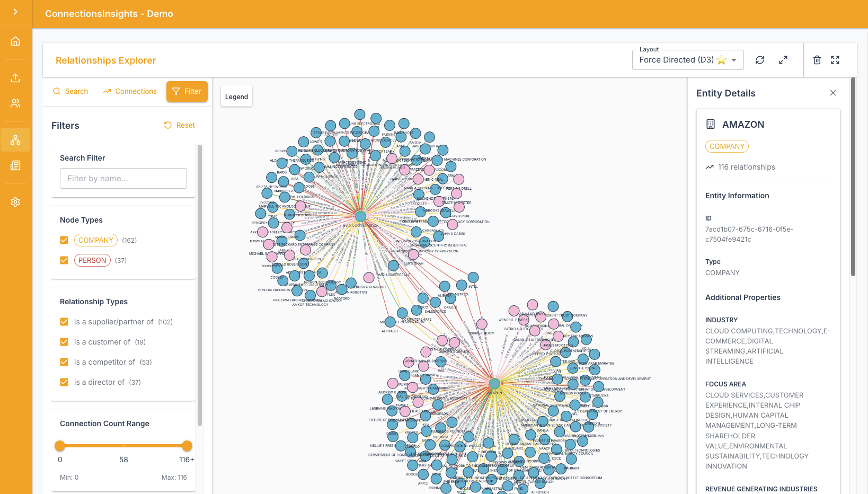Click the minimum handle of Connection Count slider
Screen dimensions: 868x494
(60, 446)
